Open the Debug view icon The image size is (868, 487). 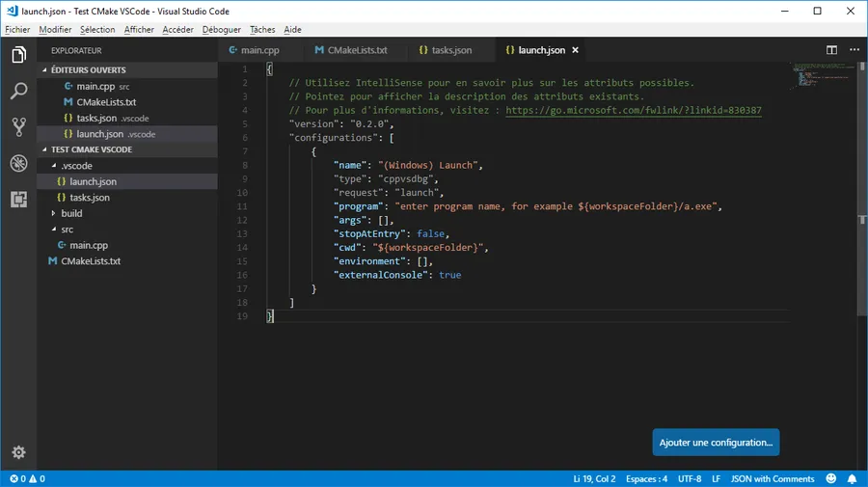[19, 163]
